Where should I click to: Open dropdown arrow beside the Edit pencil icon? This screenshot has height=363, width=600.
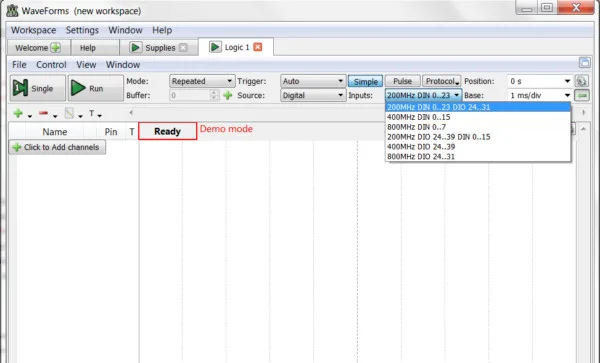(x=80, y=116)
